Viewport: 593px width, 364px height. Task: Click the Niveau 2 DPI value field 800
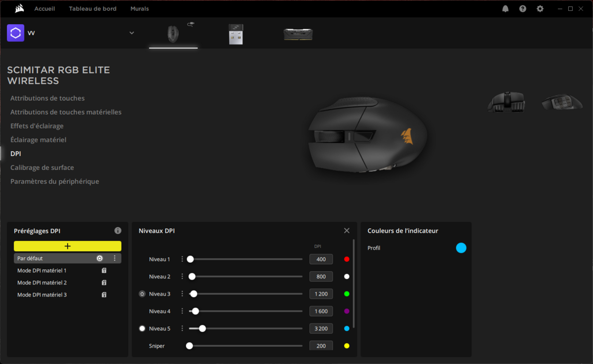[x=321, y=277]
